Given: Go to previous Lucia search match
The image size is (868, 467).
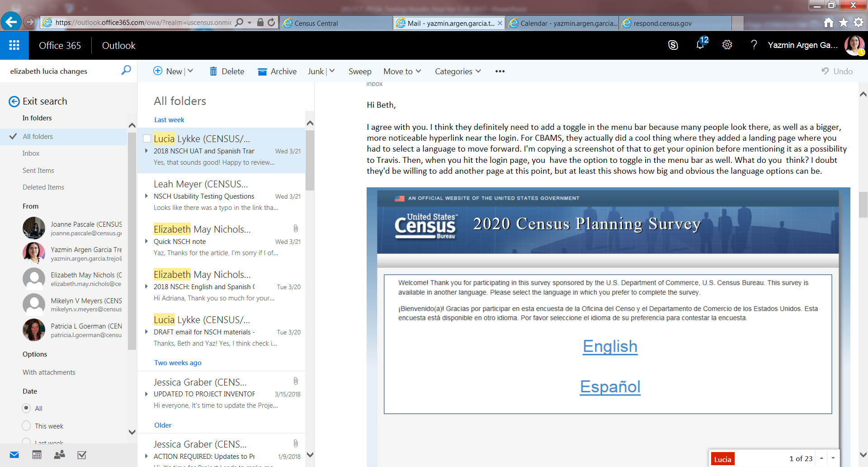Looking at the screenshot, I should (821, 458).
